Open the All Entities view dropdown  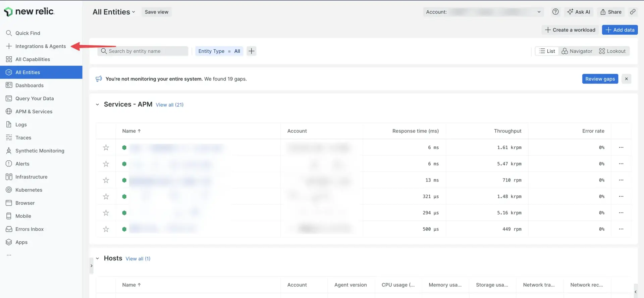click(x=114, y=12)
